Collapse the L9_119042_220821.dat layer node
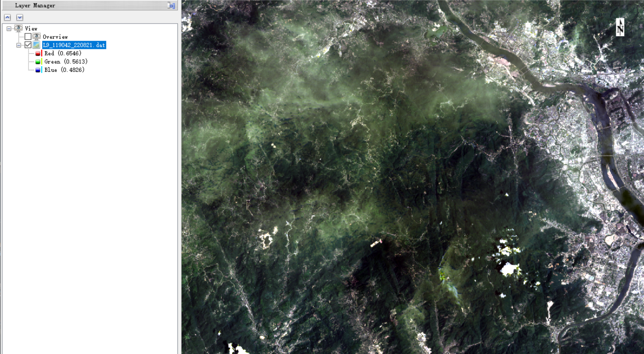 19,45
